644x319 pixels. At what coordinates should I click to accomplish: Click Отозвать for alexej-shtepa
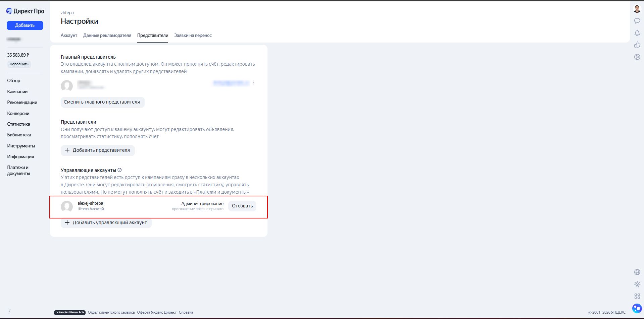click(x=242, y=206)
